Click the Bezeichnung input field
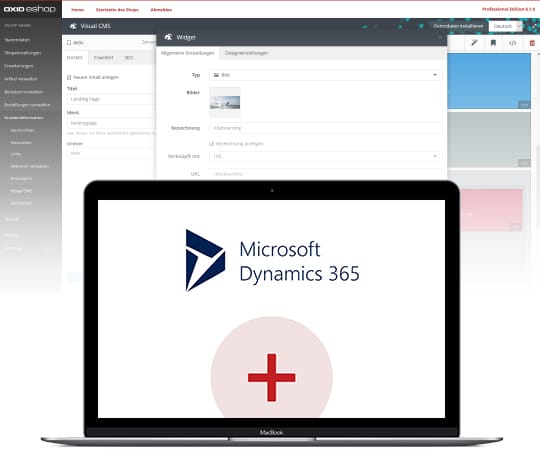 pyautogui.click(x=325, y=128)
